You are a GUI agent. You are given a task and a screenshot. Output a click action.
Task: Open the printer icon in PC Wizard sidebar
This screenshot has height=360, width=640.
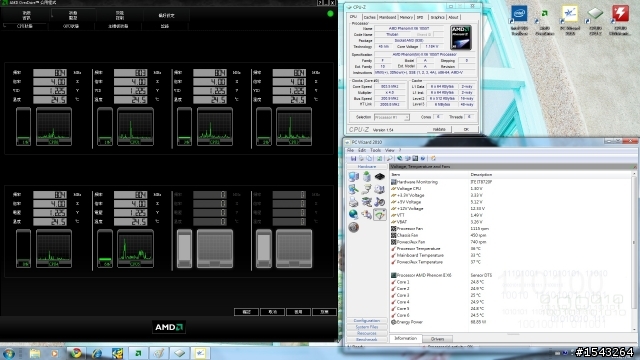[x=353, y=202]
